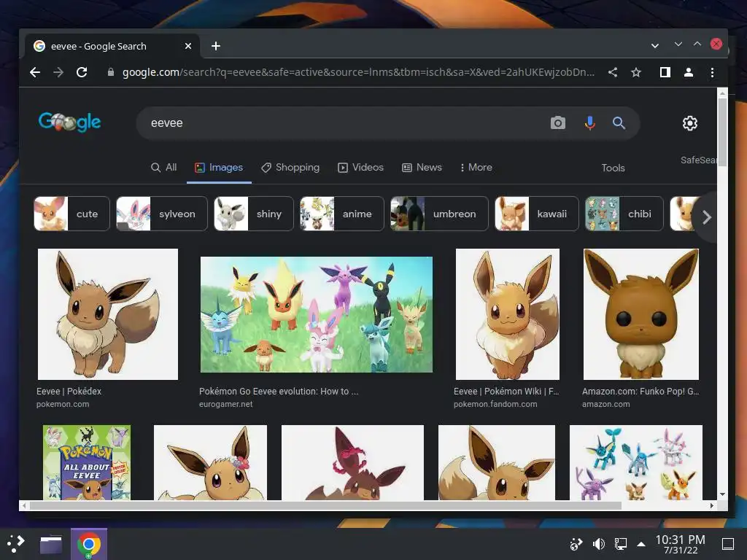
Task: Click the eurogamer.net source text
Action: (x=226, y=404)
